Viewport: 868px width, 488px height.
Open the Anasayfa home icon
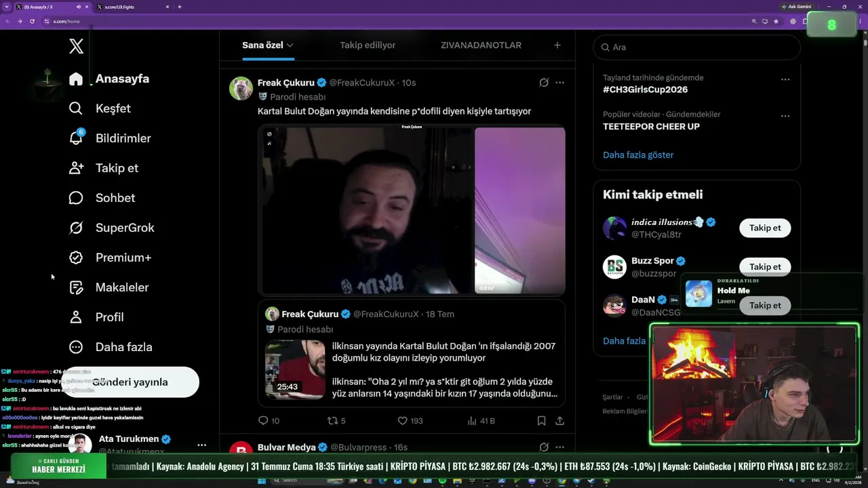76,79
